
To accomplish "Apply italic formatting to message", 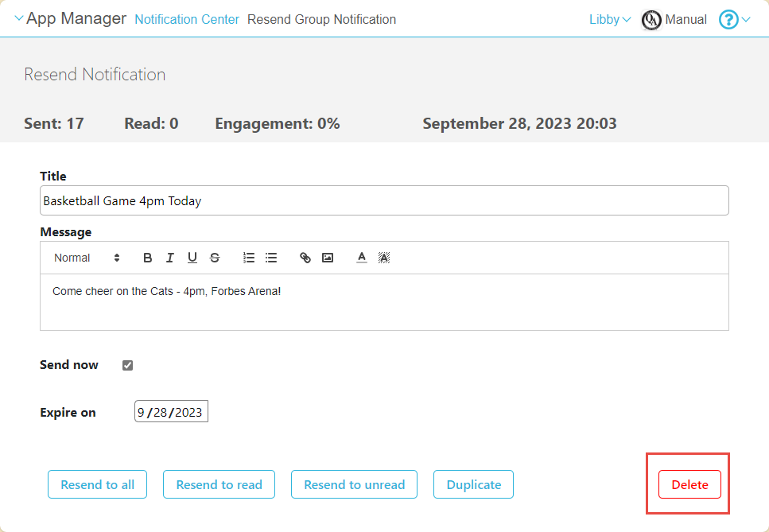I will coord(169,258).
